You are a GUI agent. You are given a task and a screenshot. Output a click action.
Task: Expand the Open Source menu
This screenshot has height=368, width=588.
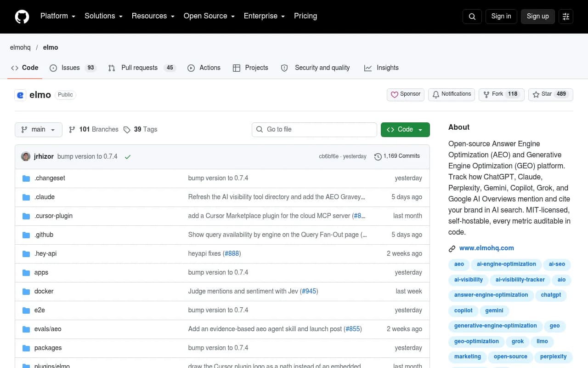[209, 16]
